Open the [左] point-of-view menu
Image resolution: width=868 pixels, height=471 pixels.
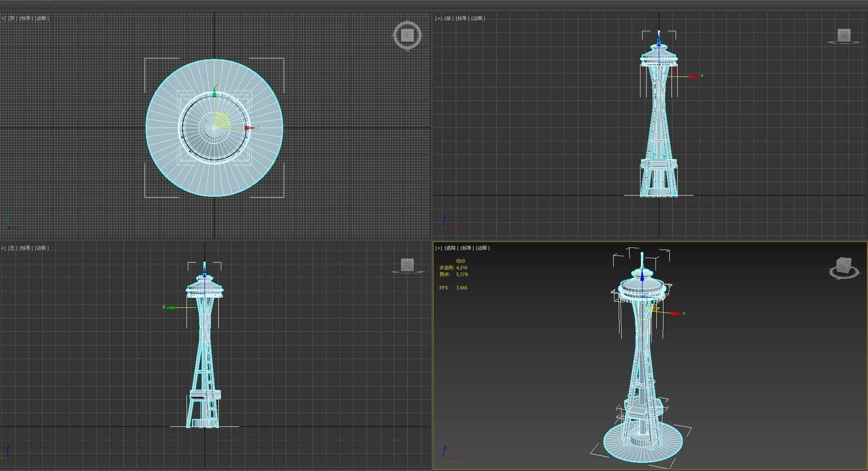(12, 248)
